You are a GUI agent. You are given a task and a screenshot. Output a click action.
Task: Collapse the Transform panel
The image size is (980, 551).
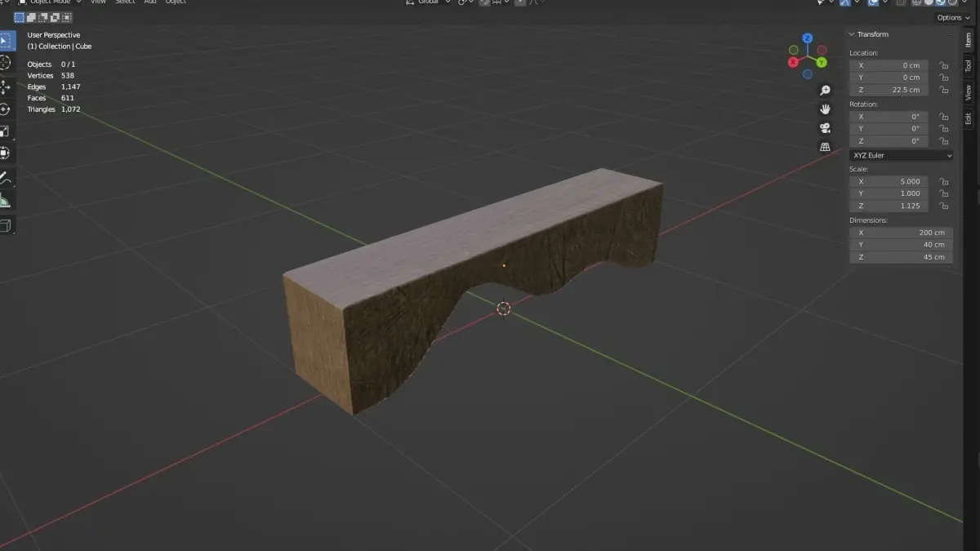click(852, 34)
